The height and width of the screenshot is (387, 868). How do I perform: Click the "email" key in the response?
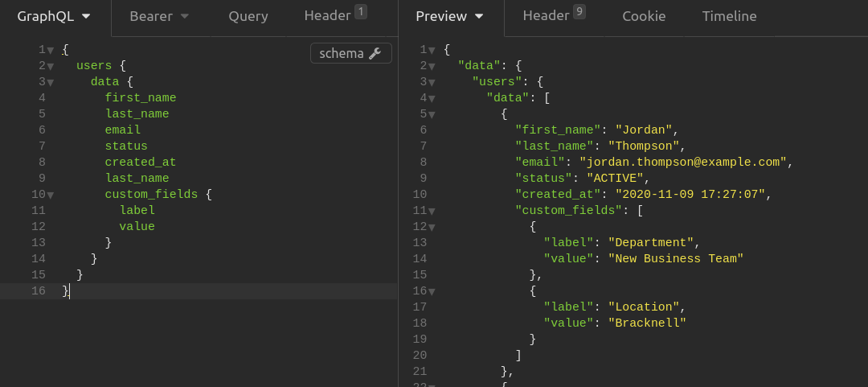coord(540,163)
